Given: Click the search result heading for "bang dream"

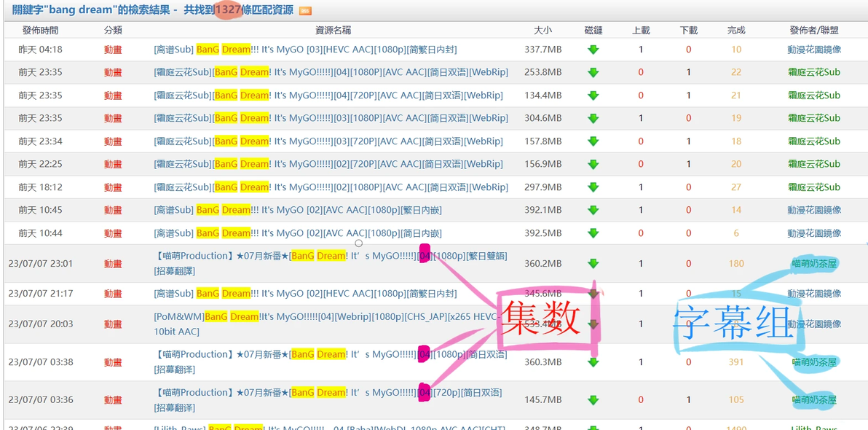Looking at the screenshot, I should (153, 10).
